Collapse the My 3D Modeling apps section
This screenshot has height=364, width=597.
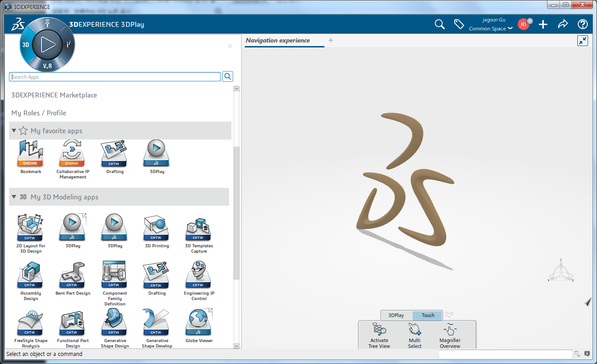coord(14,197)
